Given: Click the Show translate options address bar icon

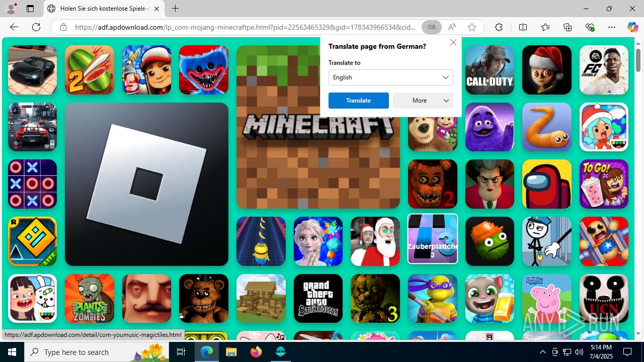Looking at the screenshot, I should click(431, 27).
